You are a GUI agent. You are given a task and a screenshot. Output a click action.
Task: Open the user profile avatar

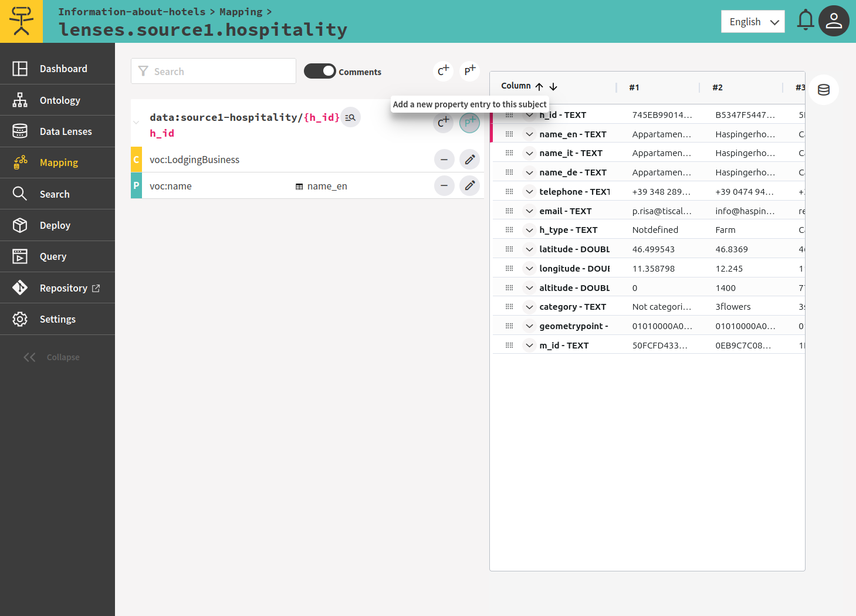[833, 21]
